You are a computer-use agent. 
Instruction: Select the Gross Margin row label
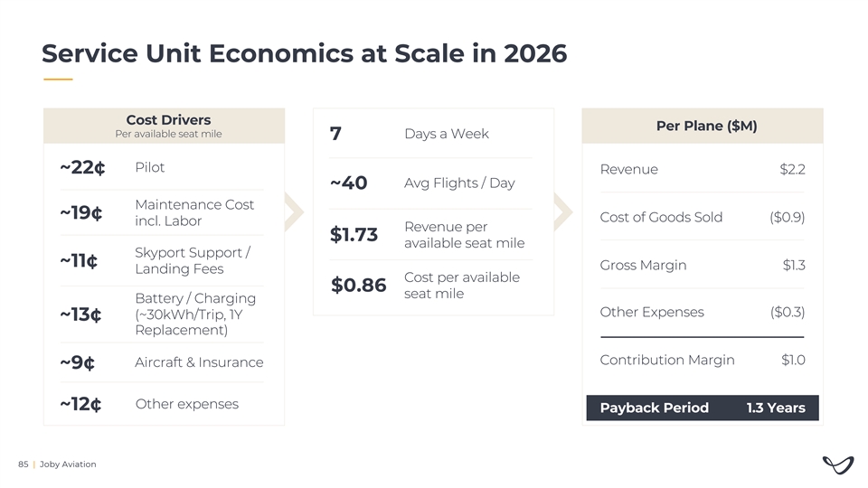[643, 265]
